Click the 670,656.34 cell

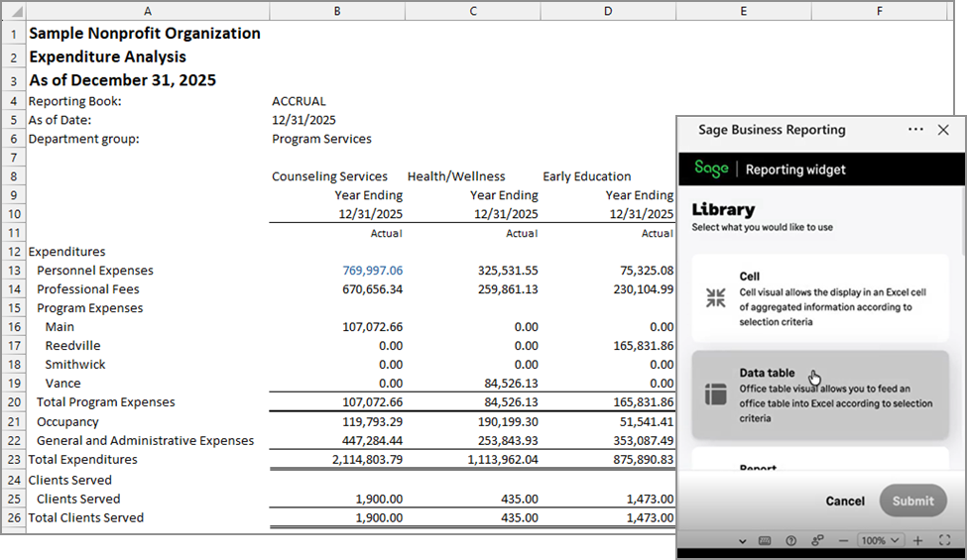[x=337, y=289]
